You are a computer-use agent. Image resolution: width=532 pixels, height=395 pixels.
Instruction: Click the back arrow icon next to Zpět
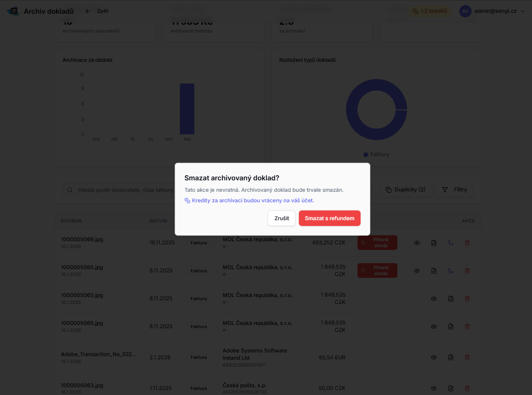point(88,11)
